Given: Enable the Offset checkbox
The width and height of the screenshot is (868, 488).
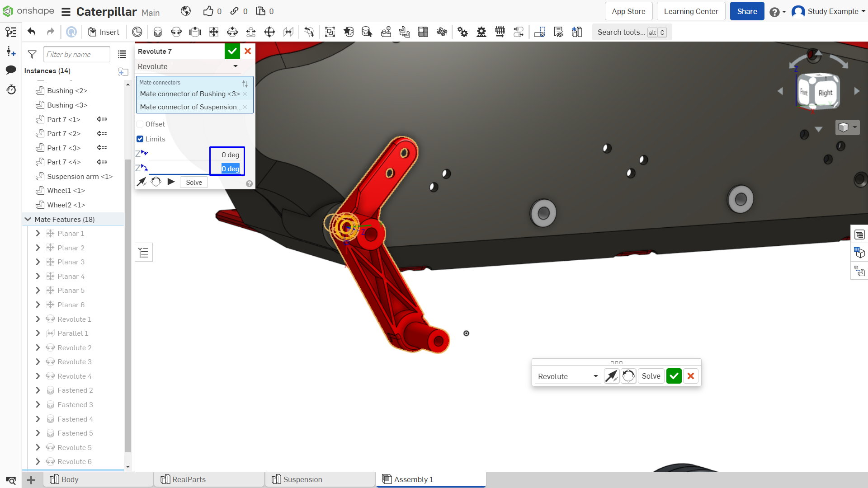Looking at the screenshot, I should pyautogui.click(x=140, y=124).
